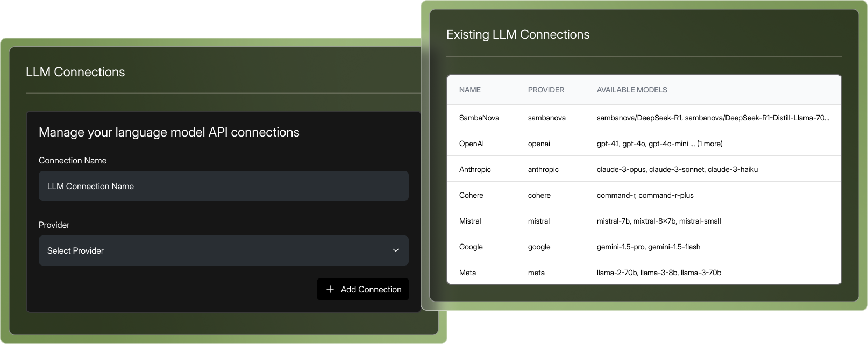Click the mistral provider cell

pyautogui.click(x=539, y=221)
